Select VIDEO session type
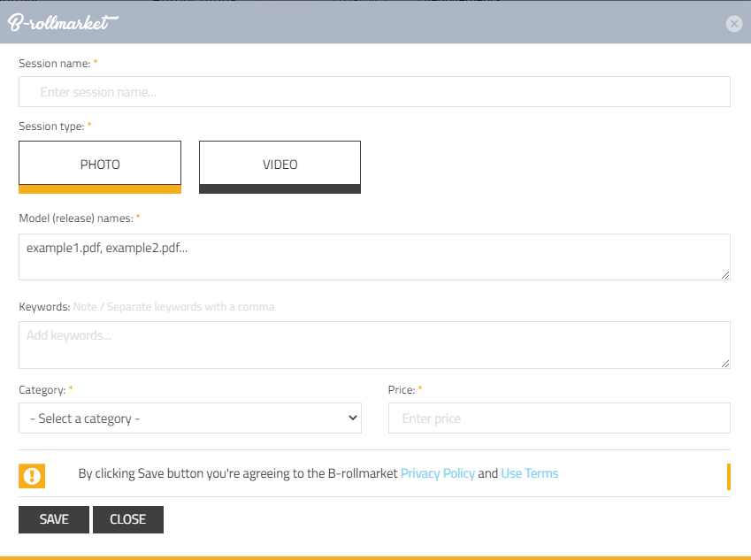This screenshot has height=560, width=751. pyautogui.click(x=280, y=165)
